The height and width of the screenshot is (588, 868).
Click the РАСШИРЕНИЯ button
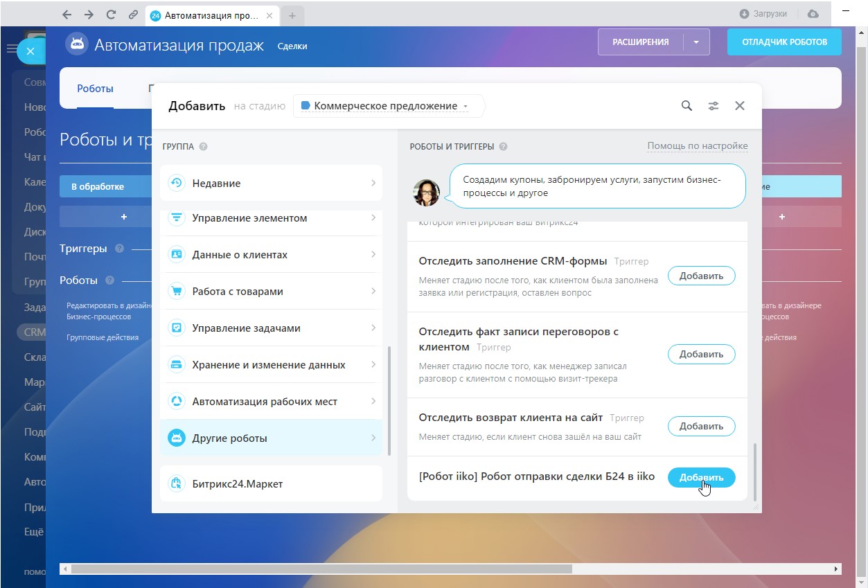tap(641, 42)
